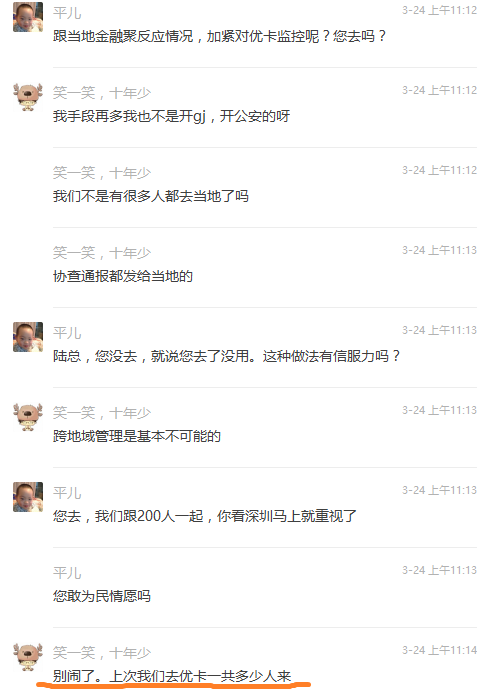Click 平儿's avatar beside 200人 message
Screen dimensions: 500x697
[x=28, y=497]
